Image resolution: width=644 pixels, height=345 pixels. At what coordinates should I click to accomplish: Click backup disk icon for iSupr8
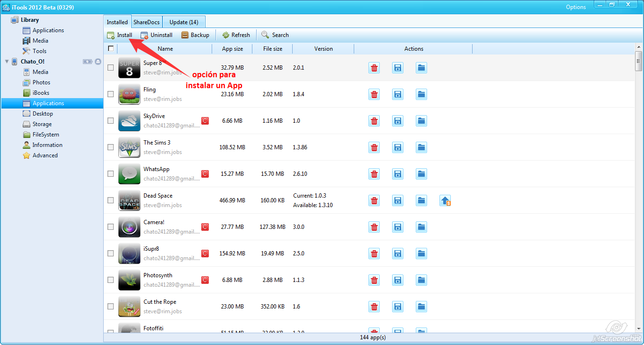[x=398, y=254]
